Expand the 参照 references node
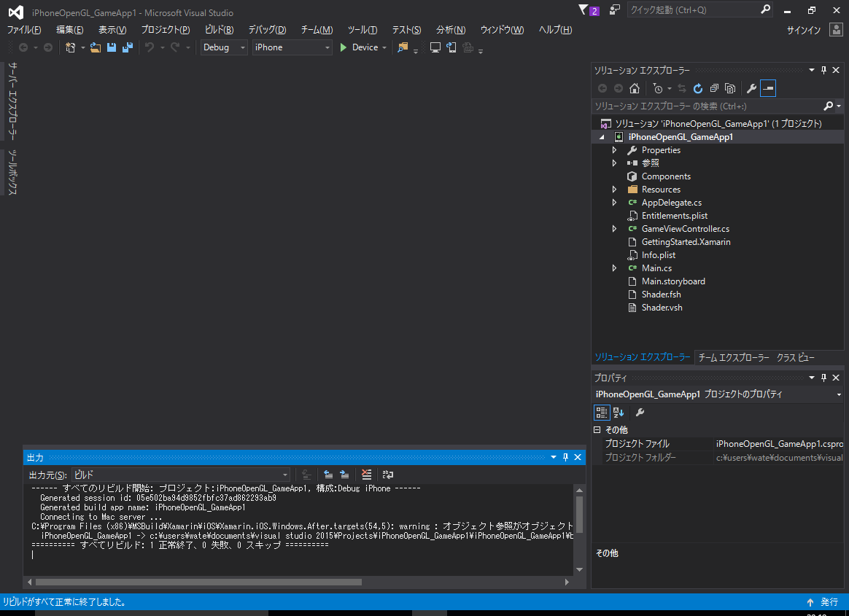 pyautogui.click(x=615, y=163)
